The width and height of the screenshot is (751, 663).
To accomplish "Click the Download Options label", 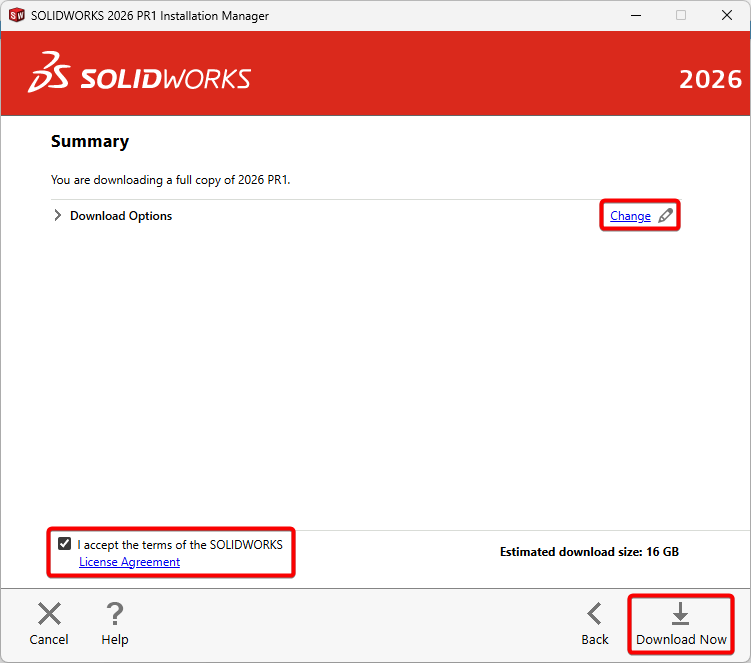I will point(121,216).
